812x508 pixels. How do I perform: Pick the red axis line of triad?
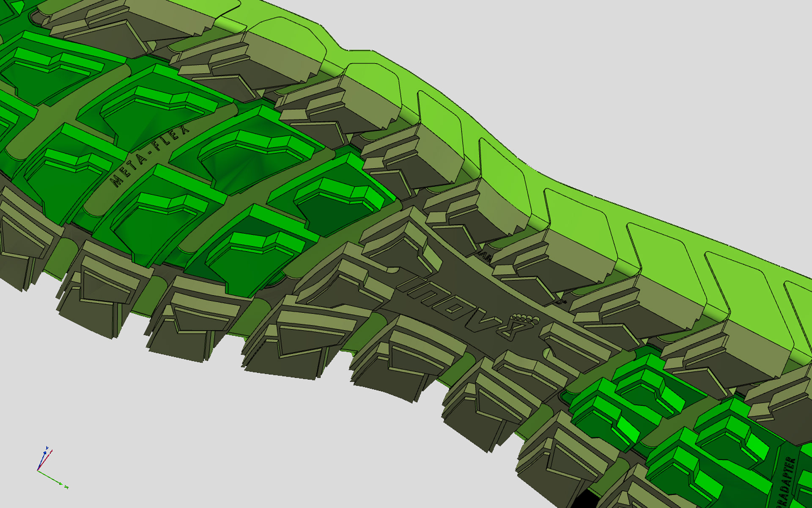[x=45, y=461]
